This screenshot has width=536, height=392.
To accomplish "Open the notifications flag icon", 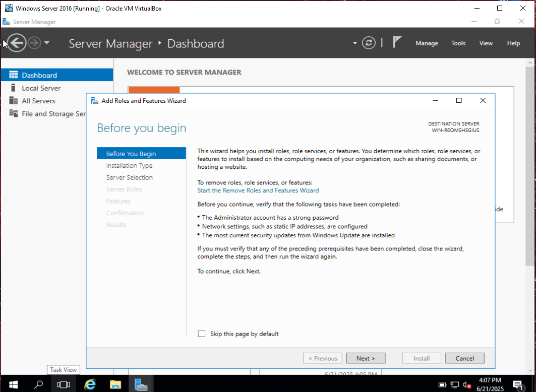I will tap(396, 42).
